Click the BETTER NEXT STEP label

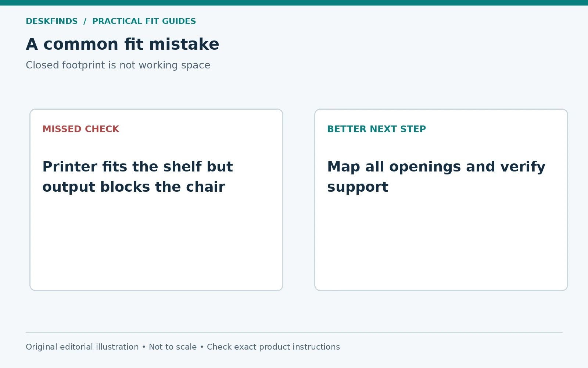(x=376, y=129)
